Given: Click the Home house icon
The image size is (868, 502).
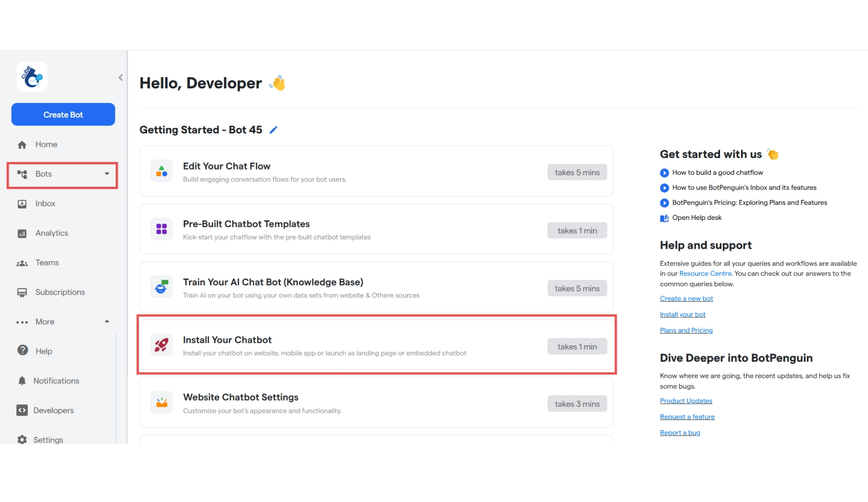Looking at the screenshot, I should click(22, 145).
